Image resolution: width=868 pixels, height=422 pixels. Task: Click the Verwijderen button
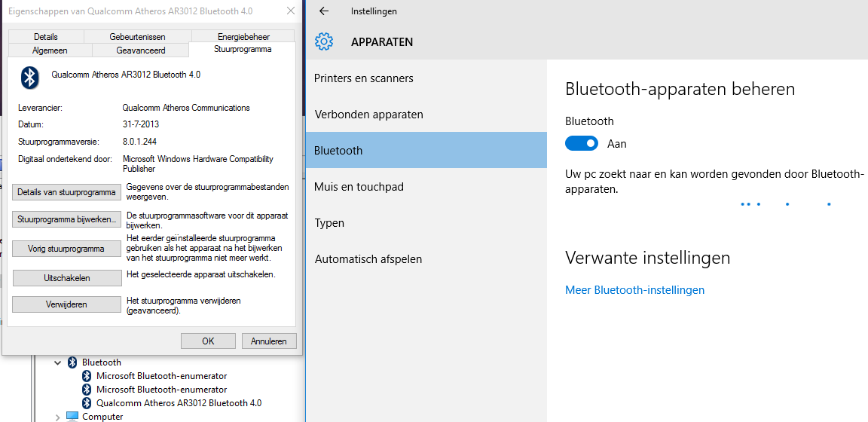(x=66, y=304)
